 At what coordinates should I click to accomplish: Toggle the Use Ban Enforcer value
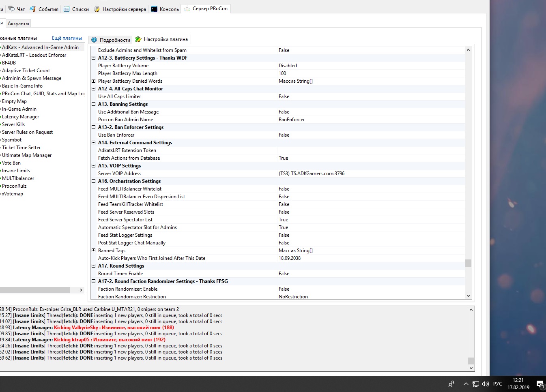click(x=284, y=135)
